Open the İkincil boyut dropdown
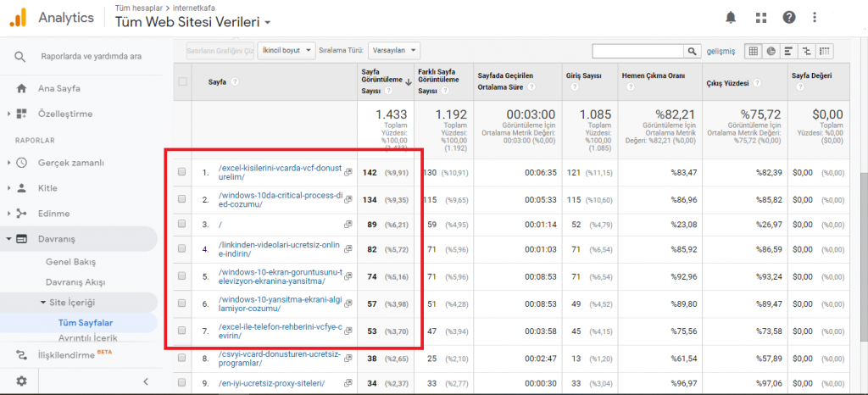This screenshot has height=395, width=868. coord(287,50)
